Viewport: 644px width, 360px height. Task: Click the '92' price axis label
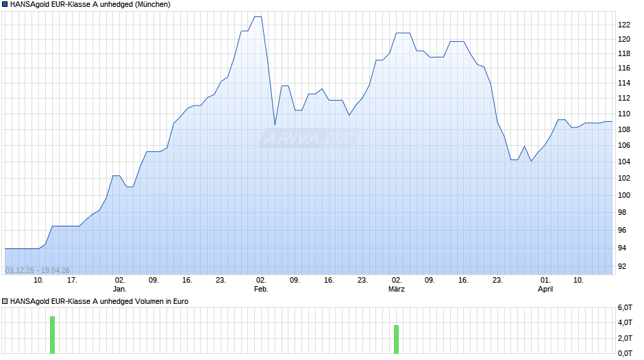click(622, 266)
